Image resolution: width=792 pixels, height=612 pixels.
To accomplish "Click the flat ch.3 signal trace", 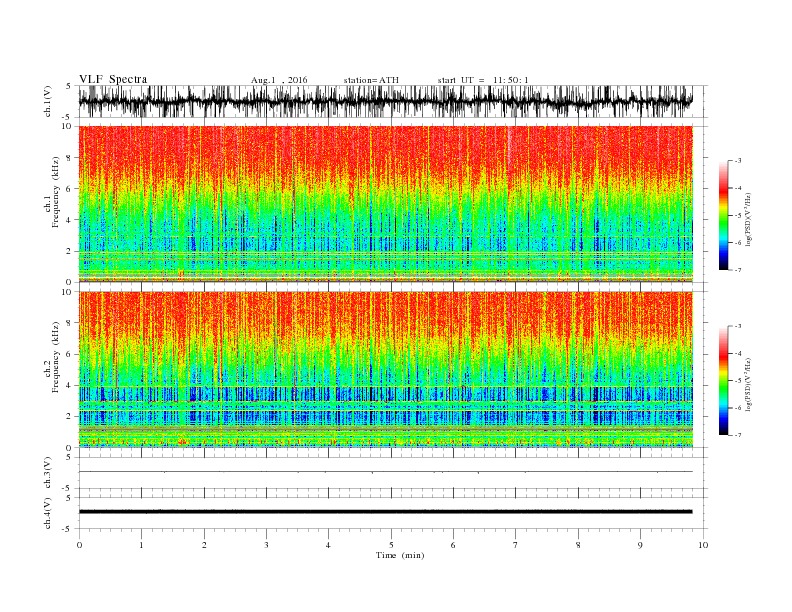I will tap(385, 472).
